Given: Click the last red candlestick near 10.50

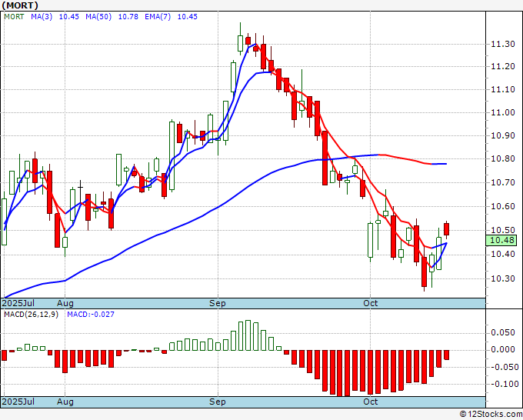Looking at the screenshot, I should (446, 229).
